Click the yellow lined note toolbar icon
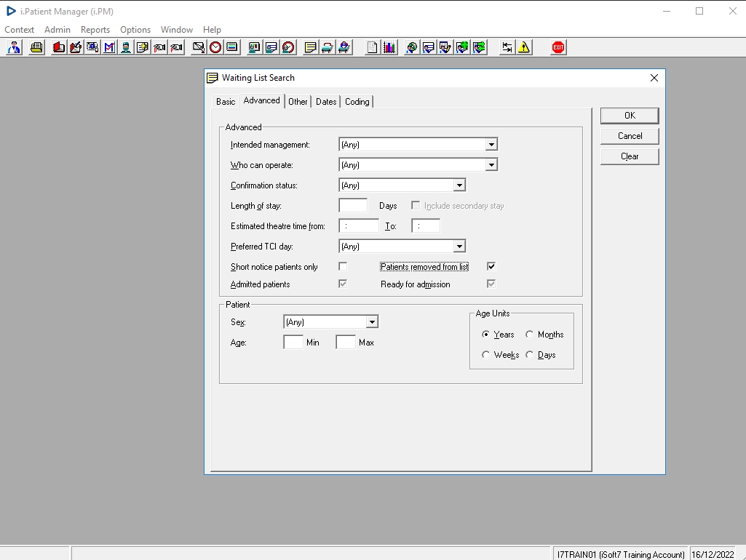 [311, 47]
